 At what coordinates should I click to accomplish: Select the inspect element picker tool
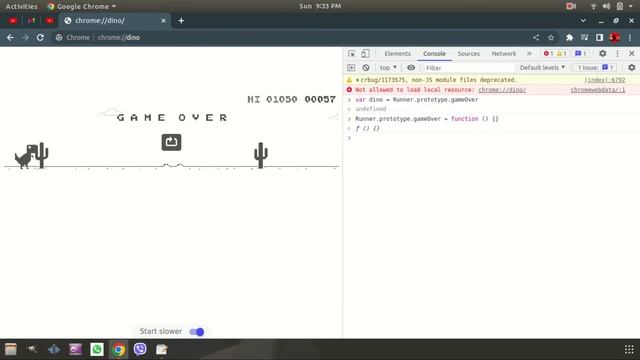351,53
